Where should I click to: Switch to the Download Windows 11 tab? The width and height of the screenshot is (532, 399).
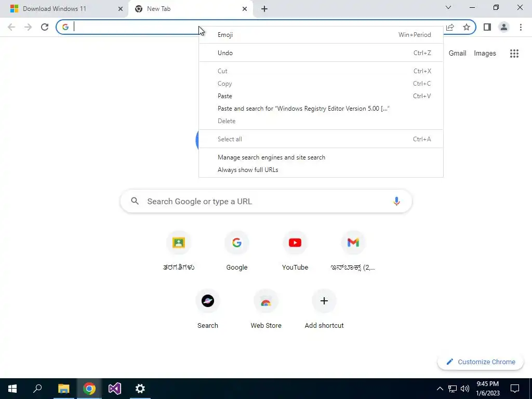[x=64, y=9]
